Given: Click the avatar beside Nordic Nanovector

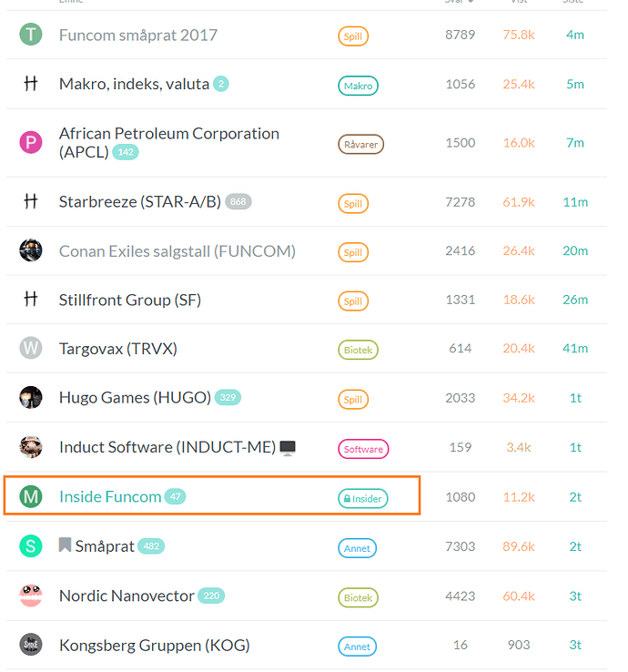Looking at the screenshot, I should point(31,596).
